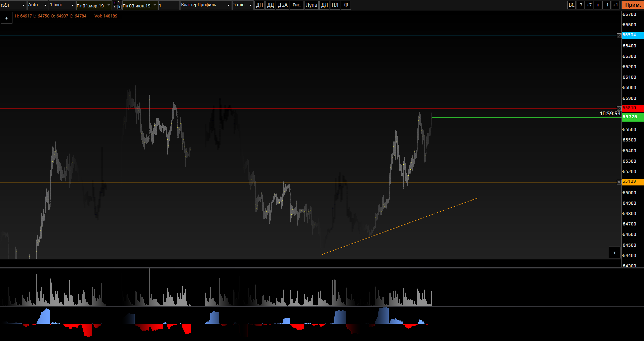
Task: Click the orange 65109 price level label
Action: click(632, 182)
